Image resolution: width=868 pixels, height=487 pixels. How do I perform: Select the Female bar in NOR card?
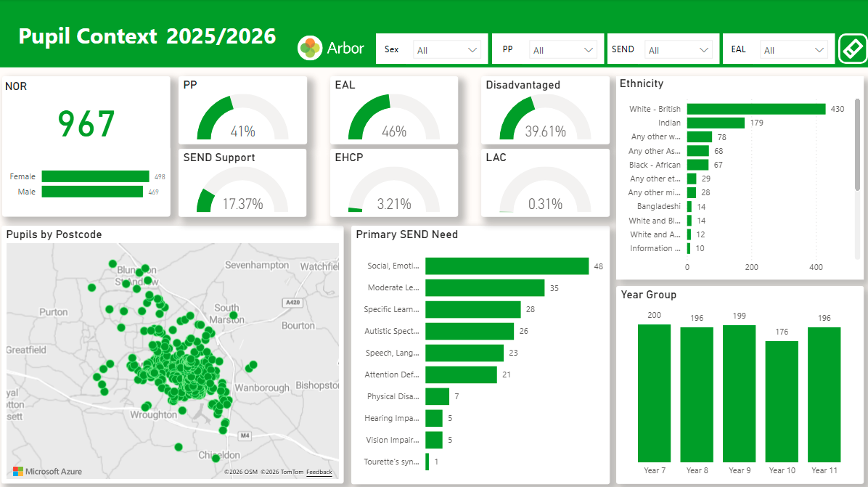pos(94,176)
